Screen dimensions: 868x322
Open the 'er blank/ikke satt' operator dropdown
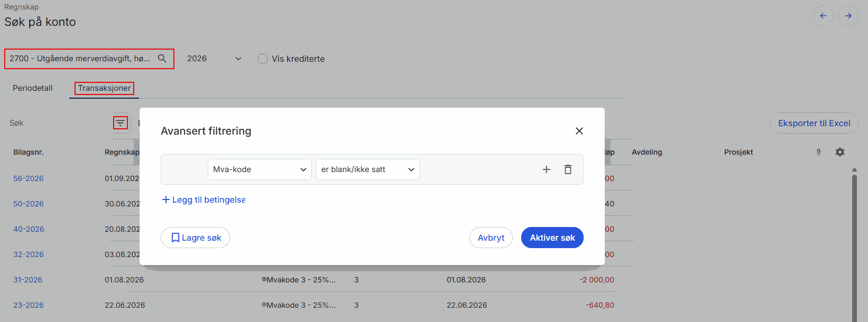click(x=368, y=169)
